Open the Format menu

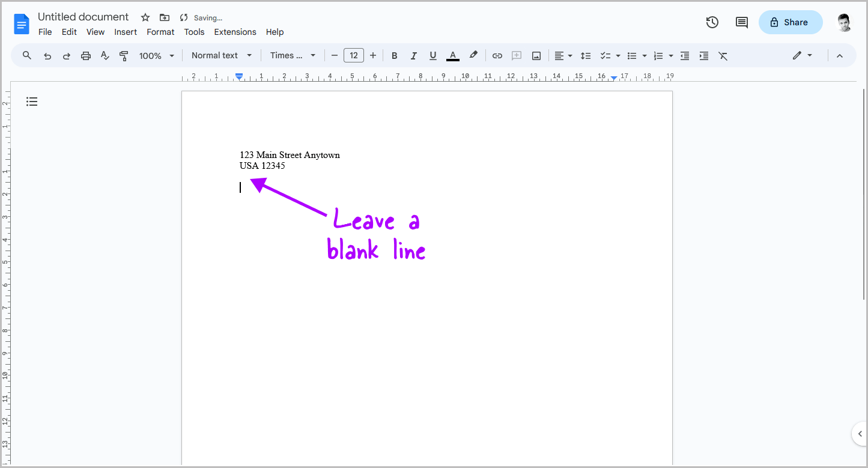pyautogui.click(x=160, y=32)
